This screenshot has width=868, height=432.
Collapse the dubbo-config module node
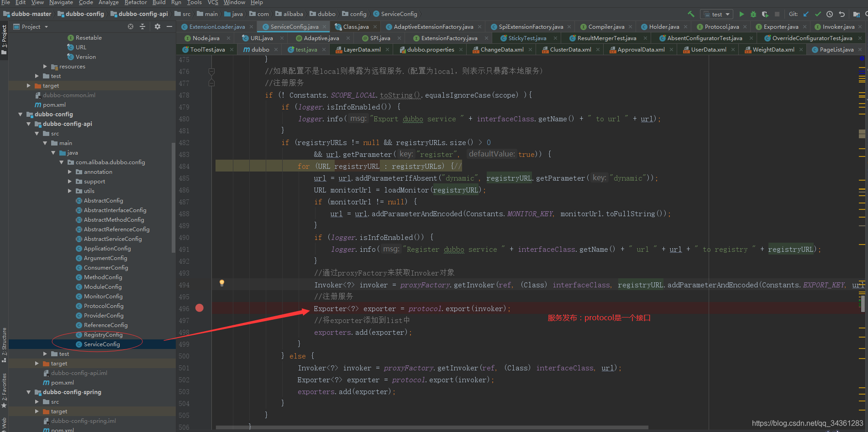(20, 115)
